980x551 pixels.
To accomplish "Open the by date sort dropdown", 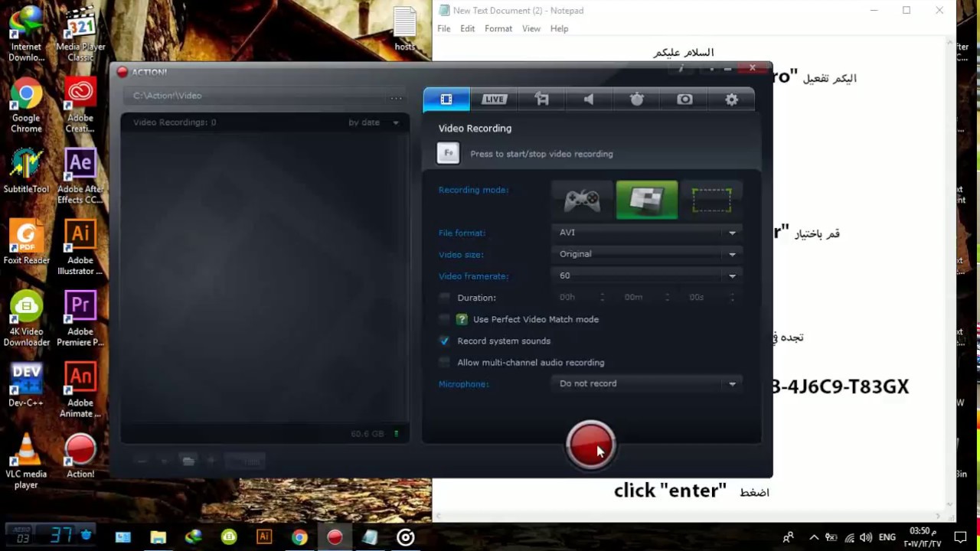I will (x=374, y=122).
